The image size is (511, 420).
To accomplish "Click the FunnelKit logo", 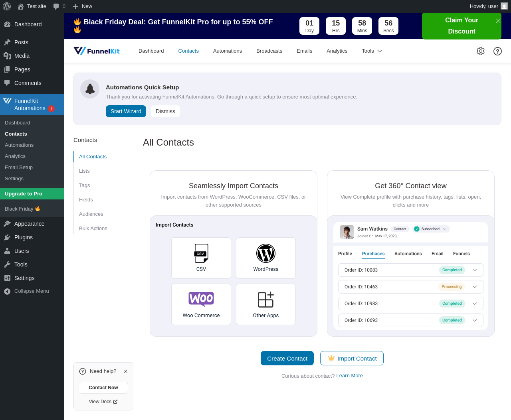I will tap(97, 51).
